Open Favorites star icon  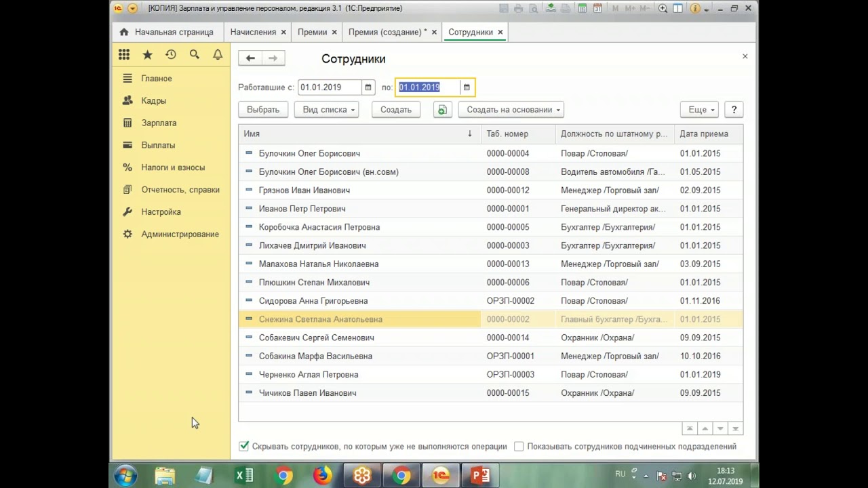[x=147, y=55]
